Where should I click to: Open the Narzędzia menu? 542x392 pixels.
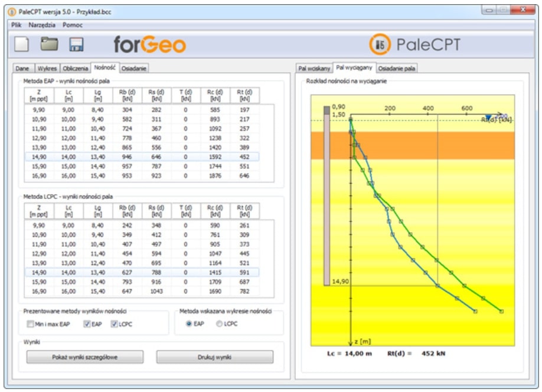click(x=42, y=25)
